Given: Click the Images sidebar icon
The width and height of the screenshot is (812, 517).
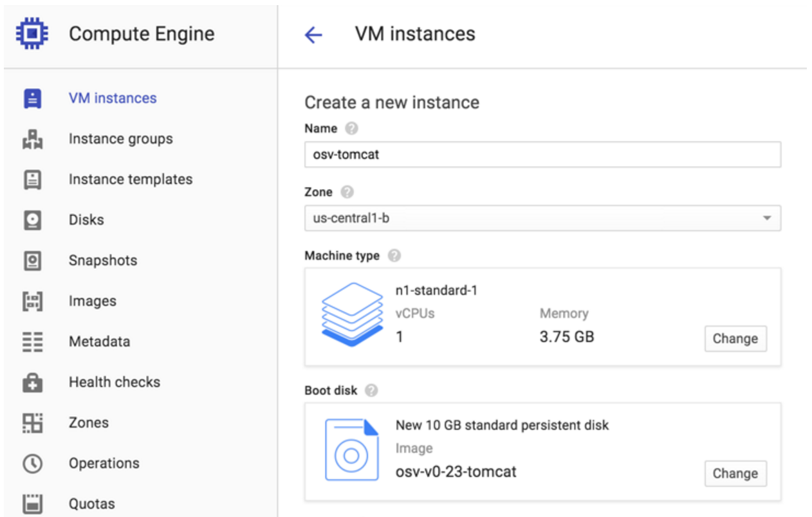Looking at the screenshot, I should click(32, 301).
